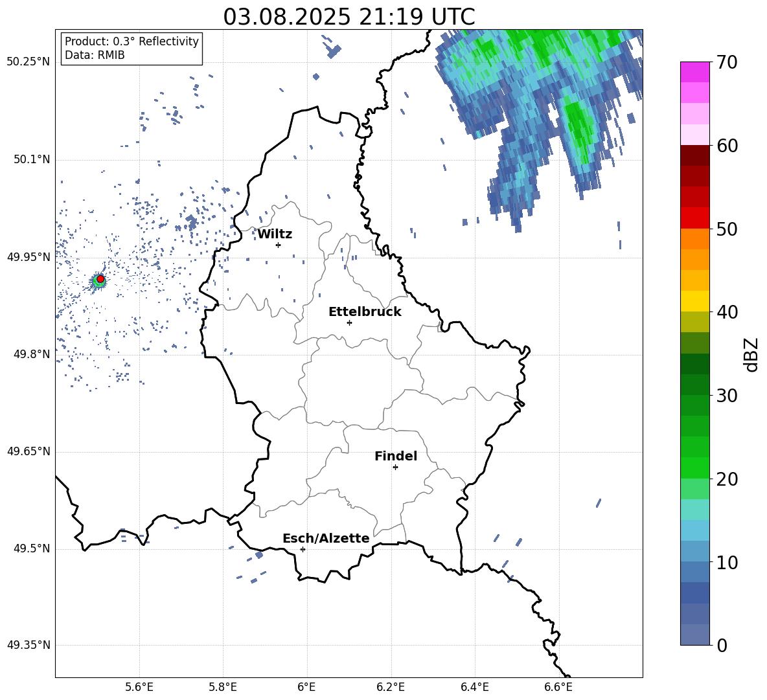Click the 03.08.2025 21:19 UTC title
Viewport: 767px width, 700px height.
(x=349, y=17)
